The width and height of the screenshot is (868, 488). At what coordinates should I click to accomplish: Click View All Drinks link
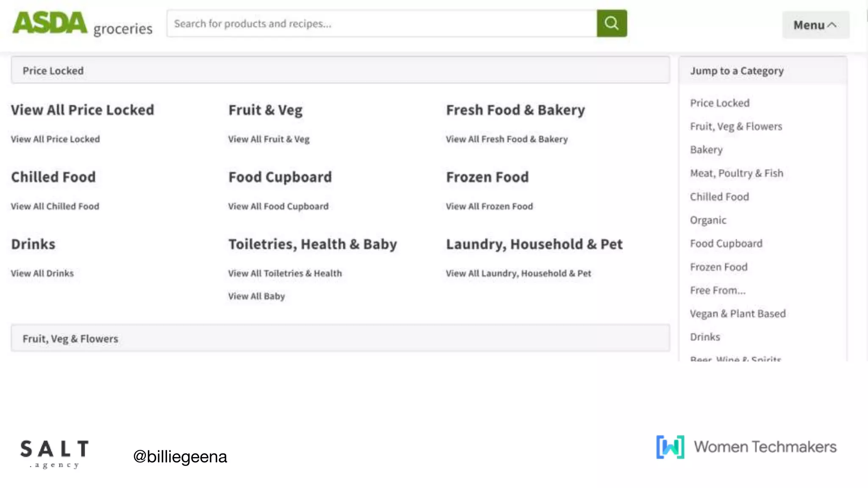pos(42,273)
